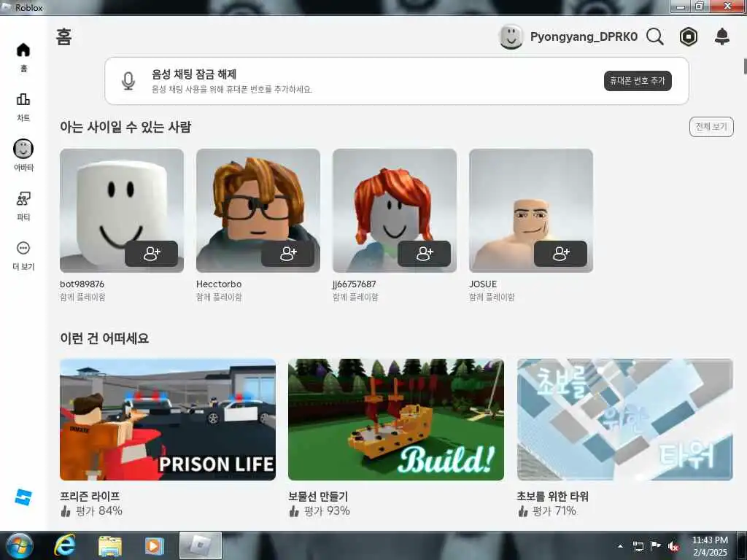Click the jj66757687 name text
Image resolution: width=747 pixels, height=560 pixels.
coord(354,284)
